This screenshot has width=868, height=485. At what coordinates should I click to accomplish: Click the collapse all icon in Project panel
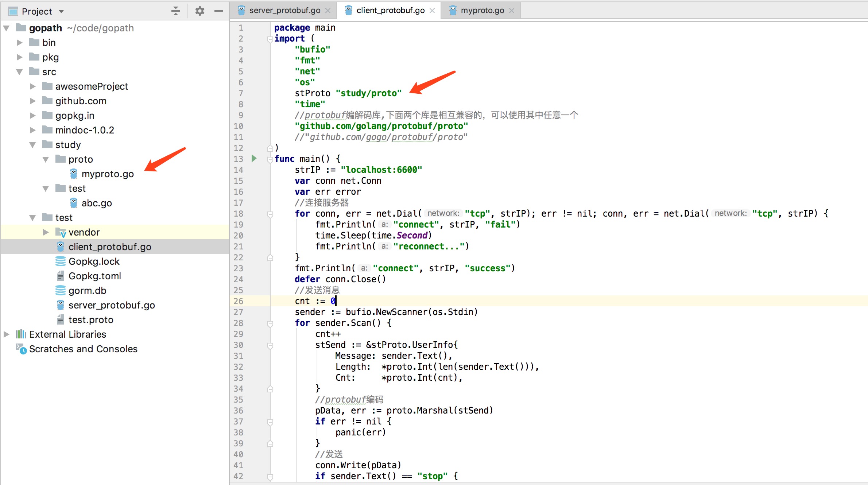(x=176, y=11)
